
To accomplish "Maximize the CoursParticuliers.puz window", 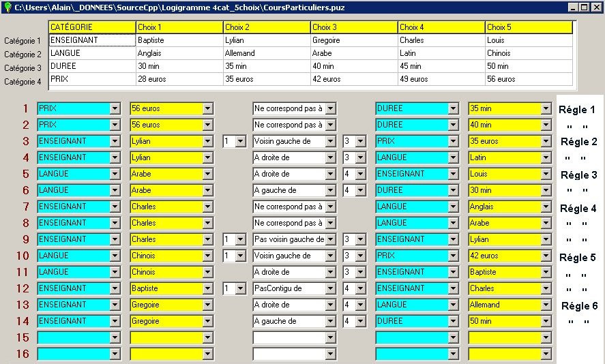I will coord(585,7).
